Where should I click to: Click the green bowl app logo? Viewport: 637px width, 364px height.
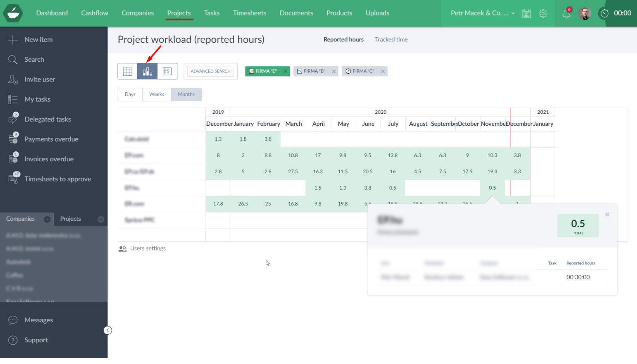[x=13, y=13]
